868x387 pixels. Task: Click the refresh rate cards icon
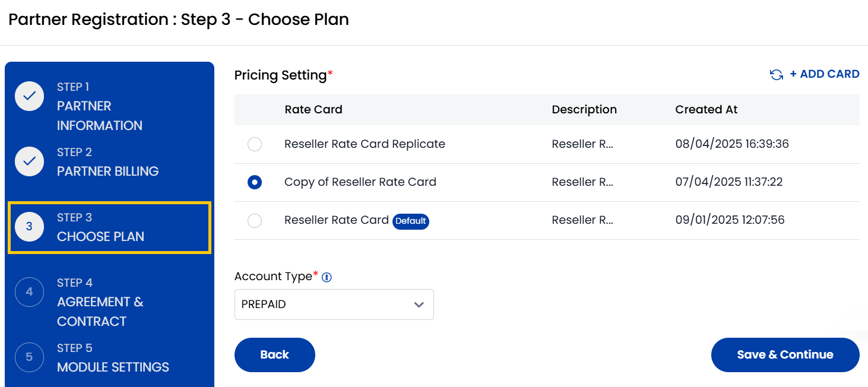[x=776, y=75]
